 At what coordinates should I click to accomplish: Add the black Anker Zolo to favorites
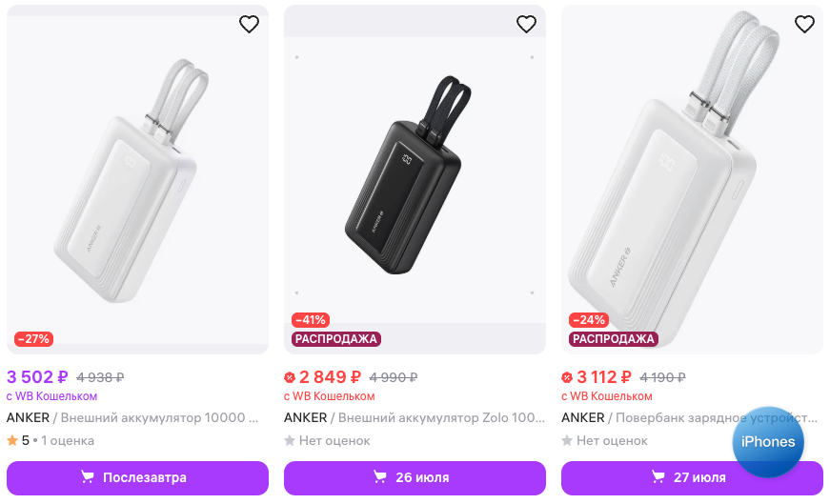point(526,25)
